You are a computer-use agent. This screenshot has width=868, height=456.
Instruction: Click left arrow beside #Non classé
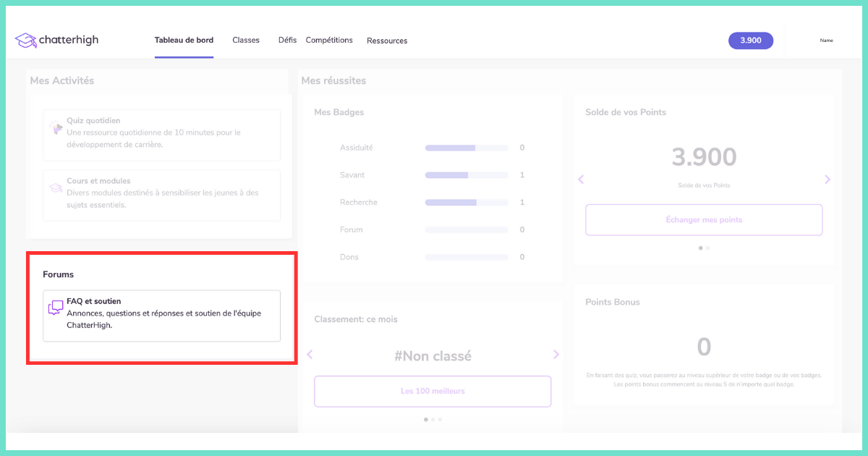point(310,355)
